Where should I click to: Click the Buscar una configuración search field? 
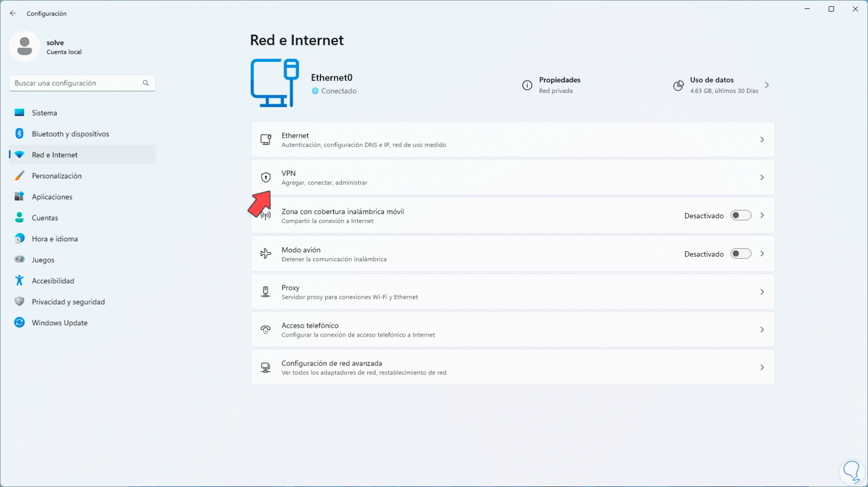(x=82, y=83)
